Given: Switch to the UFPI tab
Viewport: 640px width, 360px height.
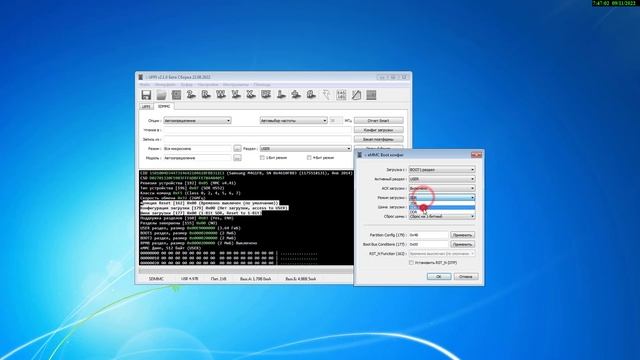Looking at the screenshot, I should tap(146, 107).
